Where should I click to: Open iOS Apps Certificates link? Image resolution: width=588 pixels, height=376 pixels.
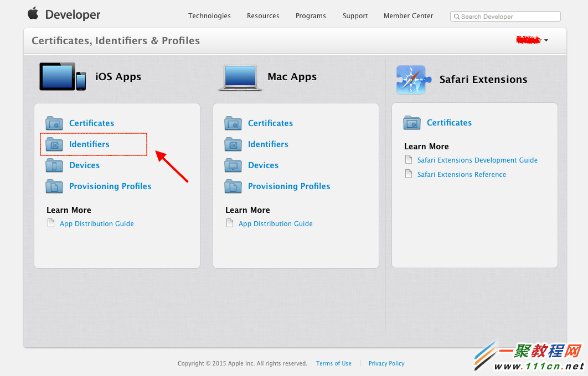(91, 123)
